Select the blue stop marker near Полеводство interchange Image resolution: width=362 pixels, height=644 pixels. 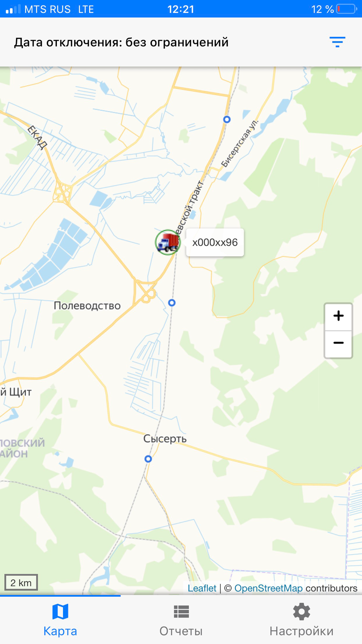click(172, 302)
